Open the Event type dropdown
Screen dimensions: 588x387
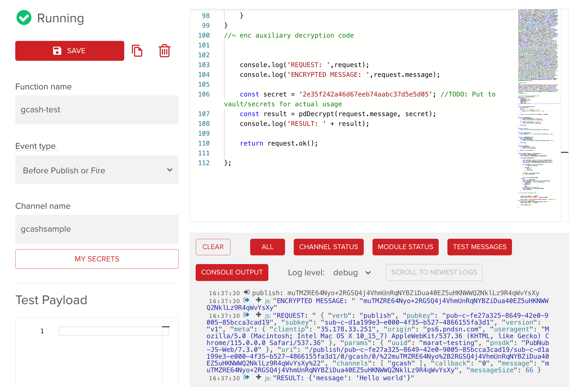tap(97, 170)
